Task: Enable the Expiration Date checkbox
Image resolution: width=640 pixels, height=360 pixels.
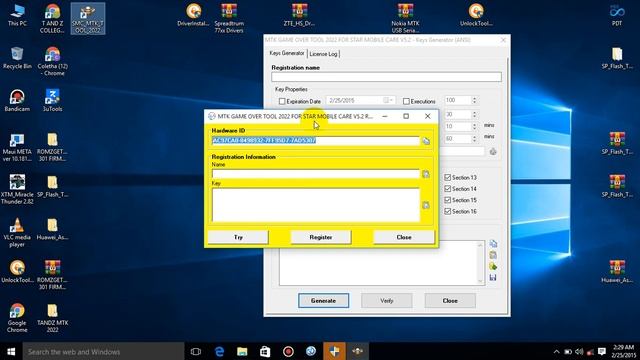Action: [x=282, y=101]
